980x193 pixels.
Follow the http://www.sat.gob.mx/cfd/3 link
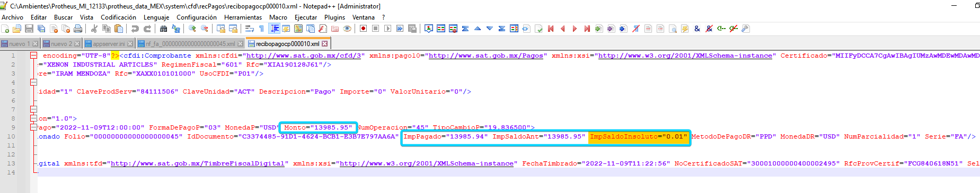click(x=304, y=56)
